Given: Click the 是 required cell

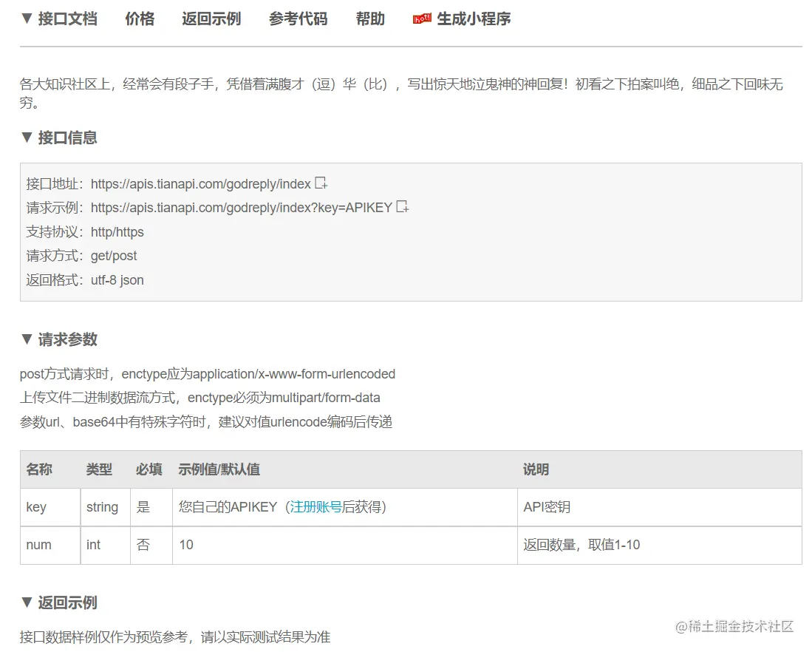Looking at the screenshot, I should pyautogui.click(x=151, y=507).
